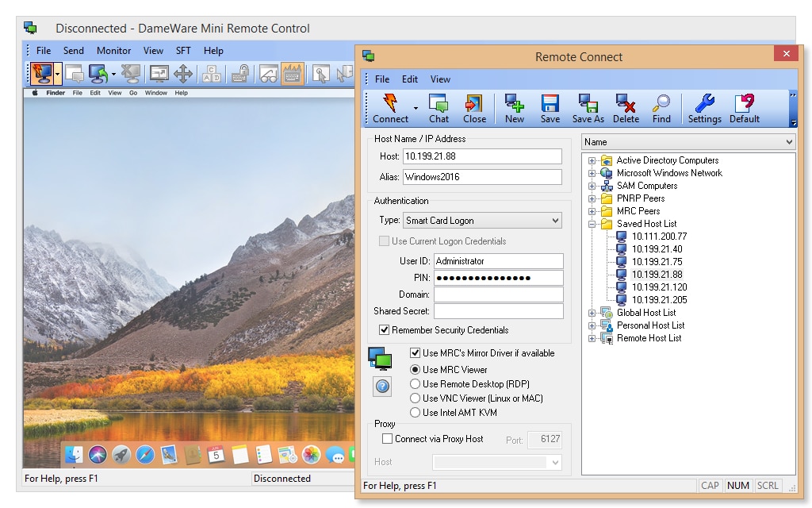Select Use Remote Desktop (RDP) option

pos(415,384)
